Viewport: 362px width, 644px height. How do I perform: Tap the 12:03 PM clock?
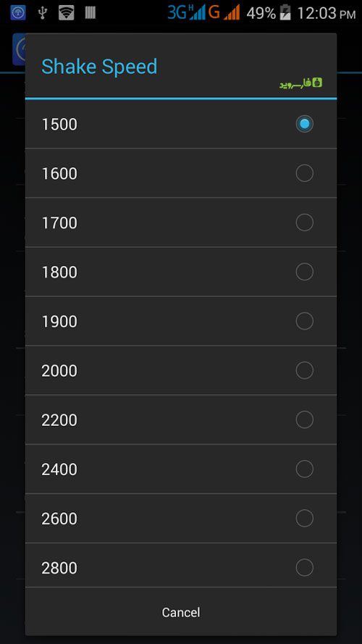coord(327,14)
